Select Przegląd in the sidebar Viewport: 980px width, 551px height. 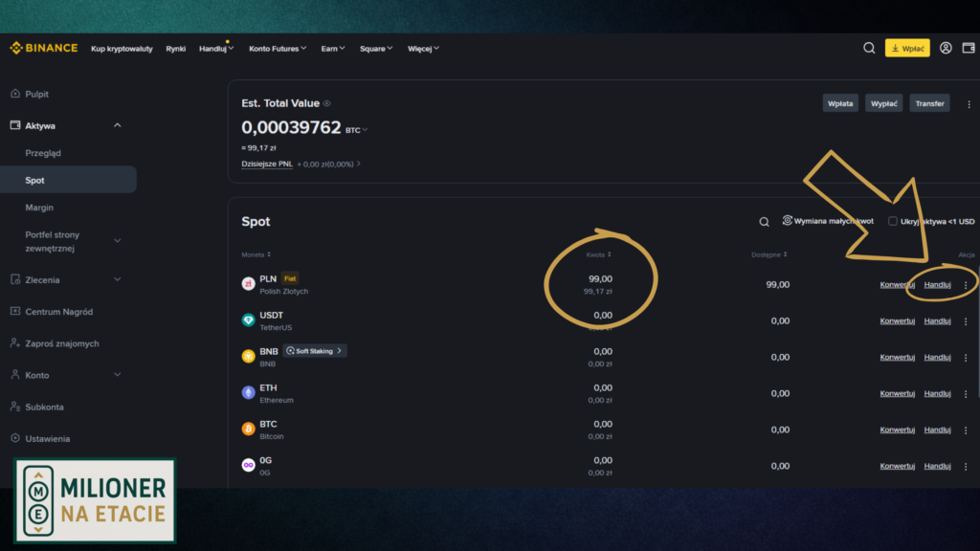tap(43, 153)
